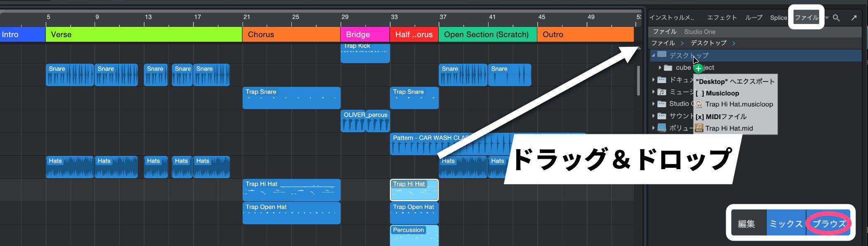Image resolution: width=868 pixels, height=246 pixels.
Task: Click the detach browser arrow icon
Action: [x=854, y=18]
